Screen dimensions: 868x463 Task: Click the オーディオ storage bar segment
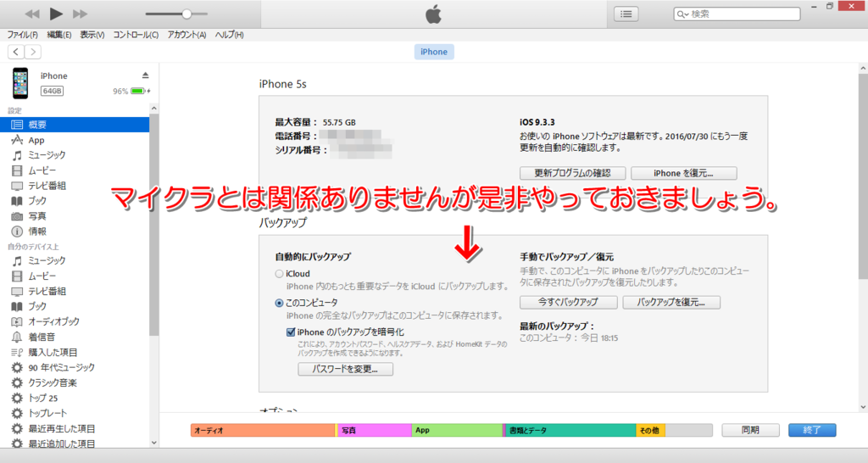coord(263,430)
